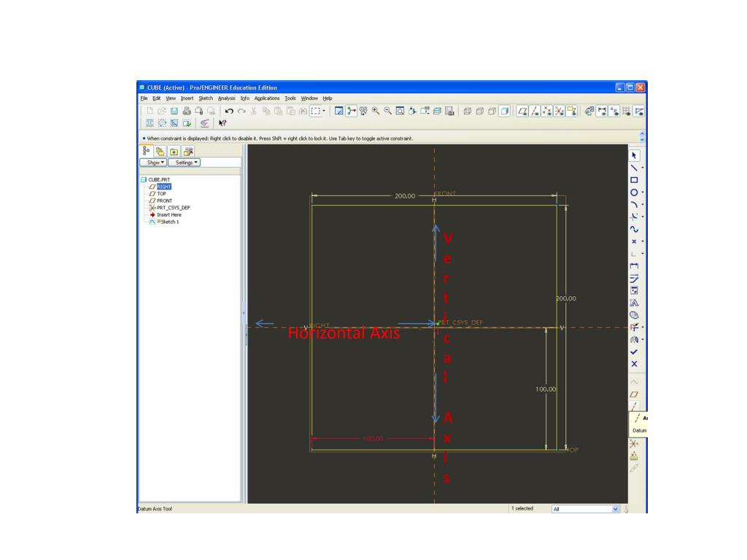Select the TOP datum plane in tree
747x560 pixels.
(158, 194)
